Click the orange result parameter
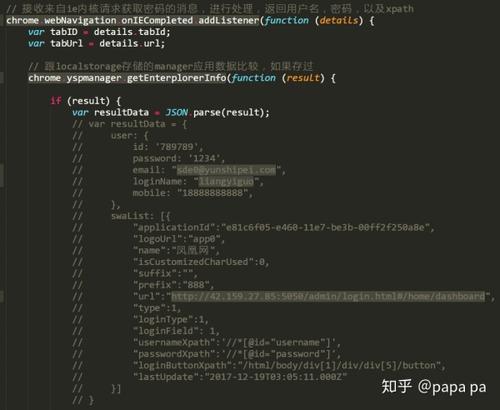The height and width of the screenshot is (410, 500). (x=303, y=78)
